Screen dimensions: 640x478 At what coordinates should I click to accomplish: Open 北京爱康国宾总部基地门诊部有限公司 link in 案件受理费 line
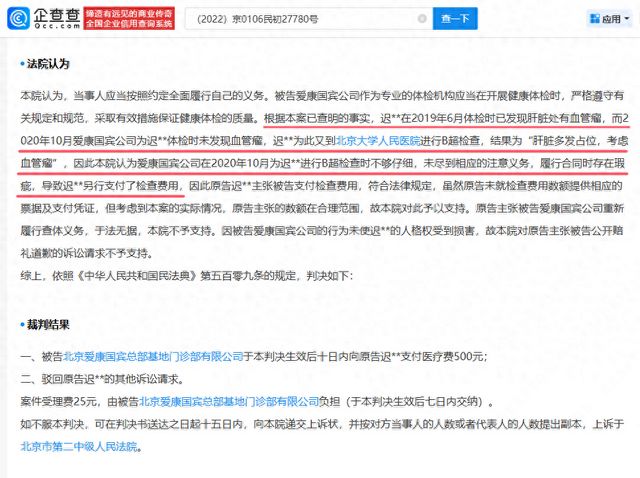229,402
